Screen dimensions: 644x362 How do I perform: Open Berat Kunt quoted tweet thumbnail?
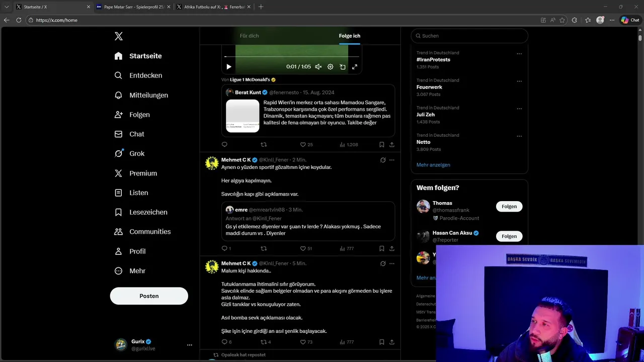(243, 116)
